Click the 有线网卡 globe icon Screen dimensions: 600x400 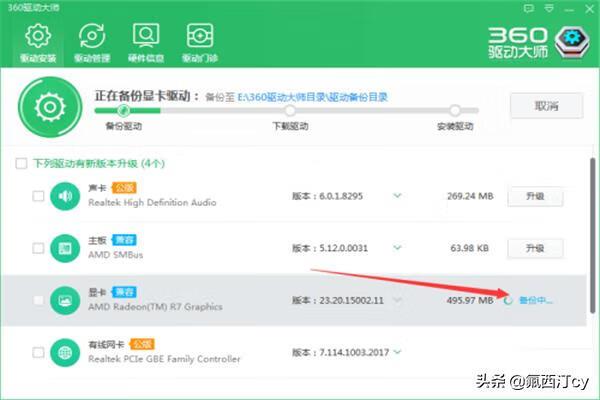pyautogui.click(x=64, y=352)
